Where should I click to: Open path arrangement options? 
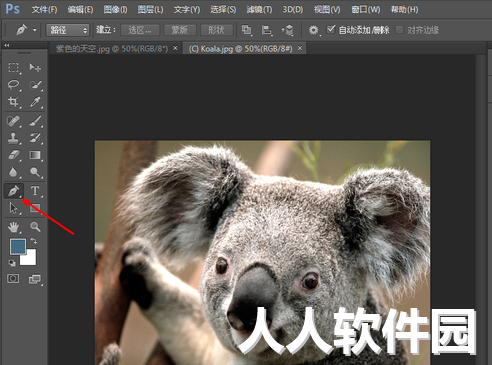(287, 30)
